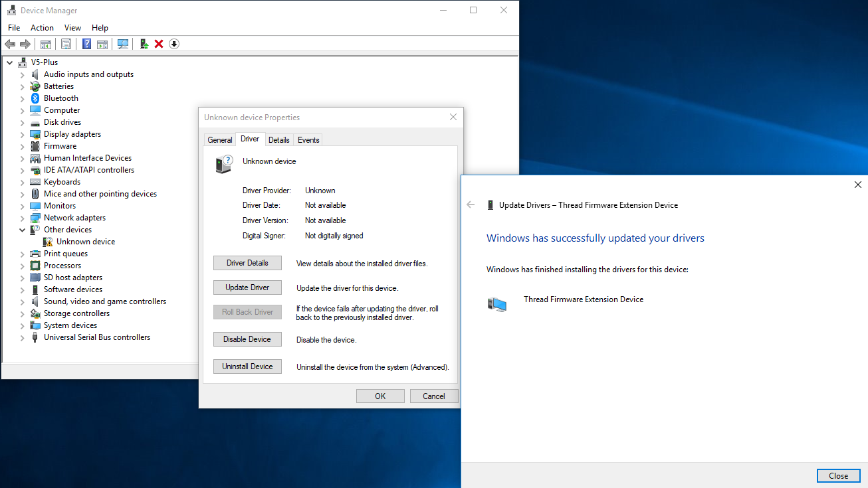Expand the SD host adapters node
Viewport: 868px width, 488px height.
coord(22,278)
